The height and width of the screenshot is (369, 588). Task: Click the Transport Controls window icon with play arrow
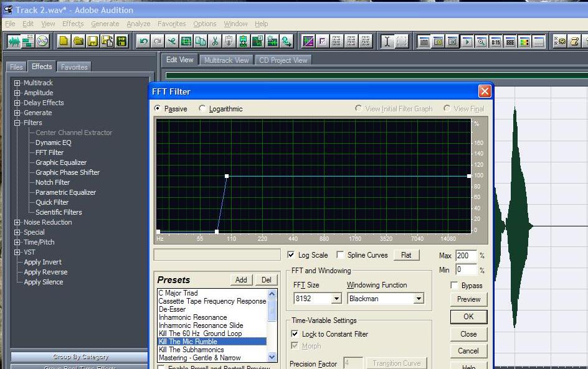click(x=467, y=41)
